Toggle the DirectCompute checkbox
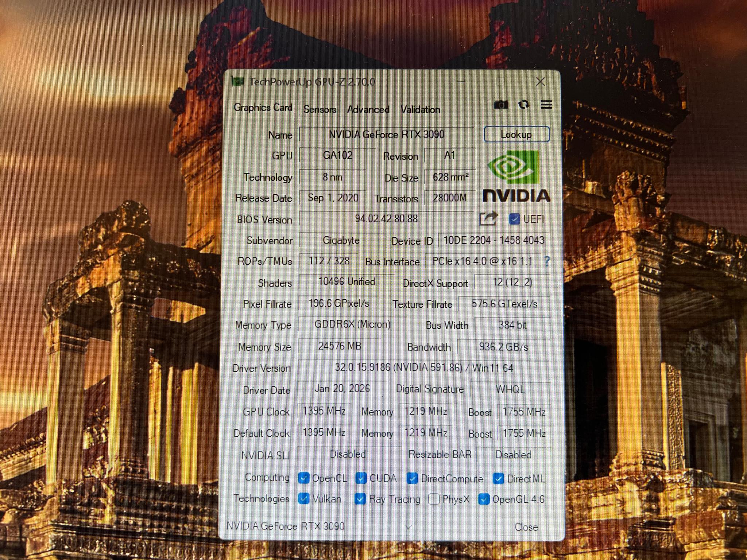The width and height of the screenshot is (747, 560). coord(412,478)
